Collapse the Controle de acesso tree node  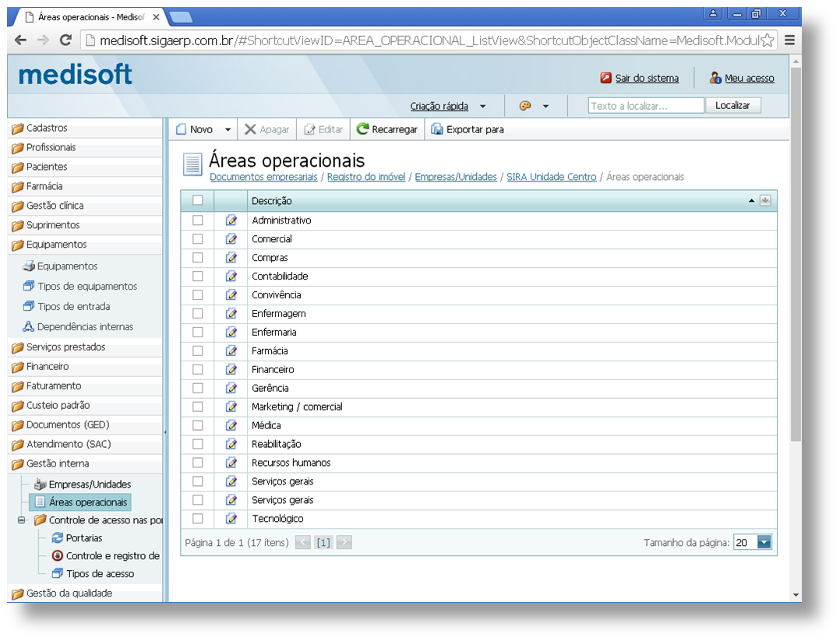pyautogui.click(x=21, y=520)
